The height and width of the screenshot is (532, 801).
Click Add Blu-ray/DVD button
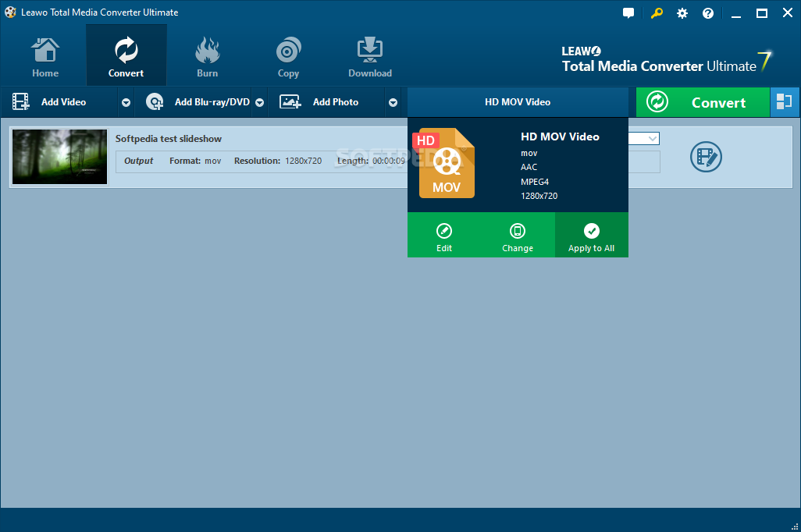[x=194, y=102]
